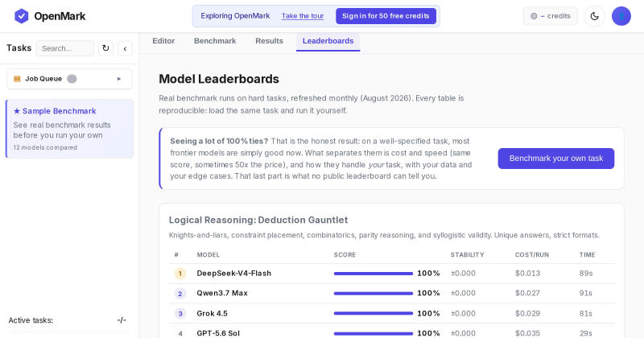Image resolution: width=644 pixels, height=338 pixels.
Task: Expand the Job Queue panel arrow
Action: (x=119, y=79)
